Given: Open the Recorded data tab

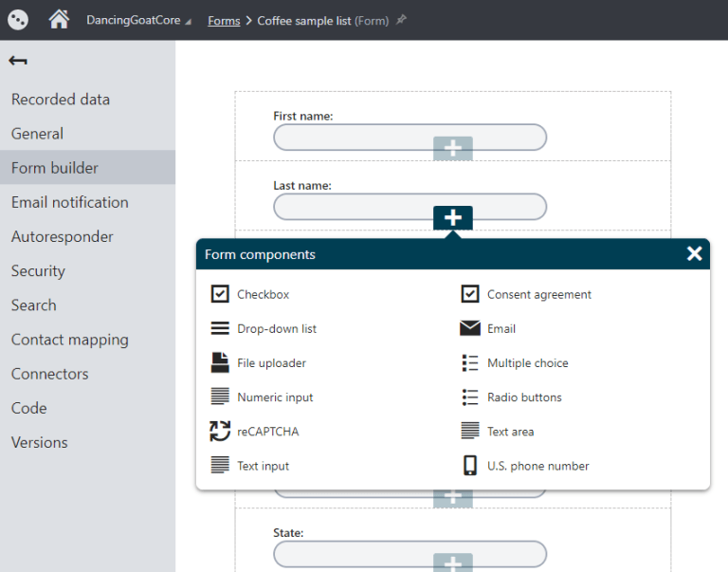Looking at the screenshot, I should 88,99.
